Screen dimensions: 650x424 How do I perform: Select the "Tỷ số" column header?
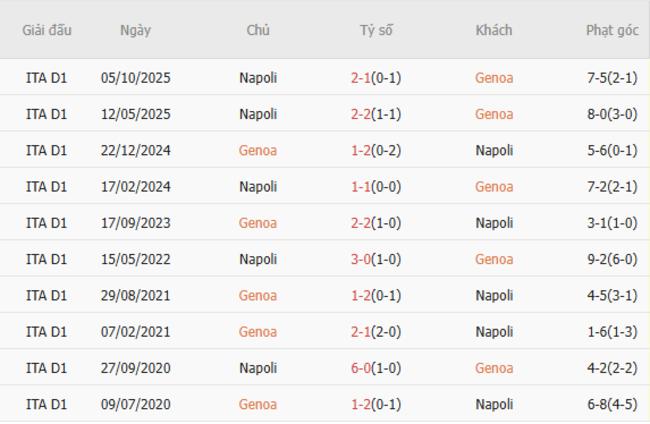point(377,30)
